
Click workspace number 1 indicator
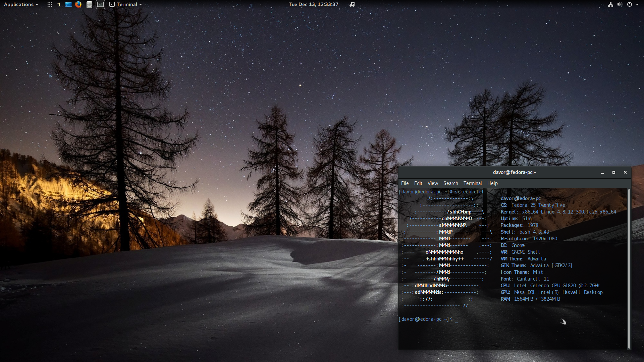(59, 4)
